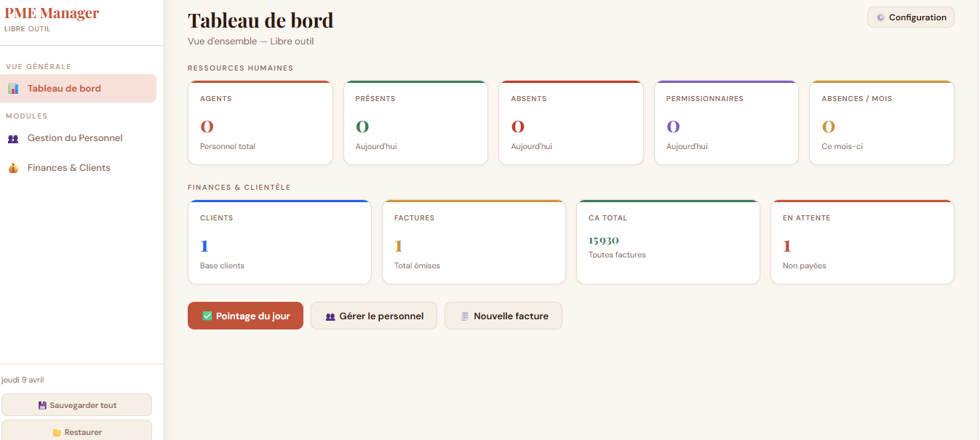Select the bar chart icon beside Tableau de bord
The height and width of the screenshot is (440, 980).
[12, 88]
